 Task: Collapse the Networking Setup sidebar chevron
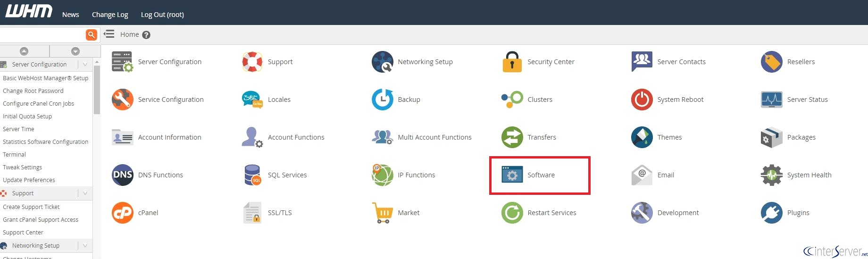pyautogui.click(x=85, y=245)
